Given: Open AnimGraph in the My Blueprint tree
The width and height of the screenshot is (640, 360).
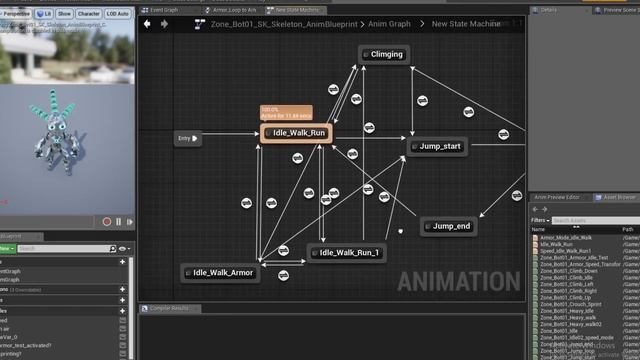Looking at the screenshot, I should [x=10, y=280].
